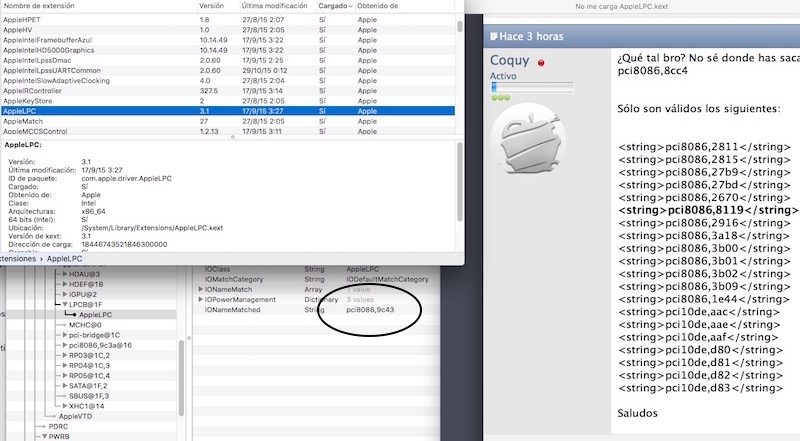Expand the HDAU@3 tree node

pyautogui.click(x=65, y=274)
